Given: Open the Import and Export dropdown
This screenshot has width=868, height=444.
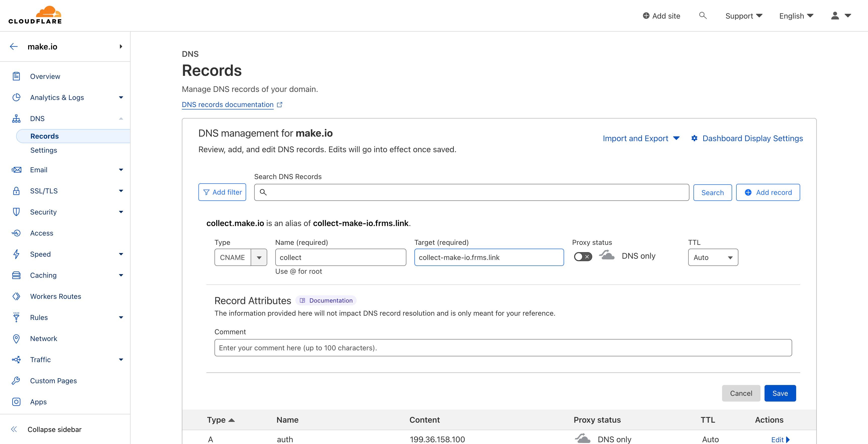Looking at the screenshot, I should [x=641, y=138].
